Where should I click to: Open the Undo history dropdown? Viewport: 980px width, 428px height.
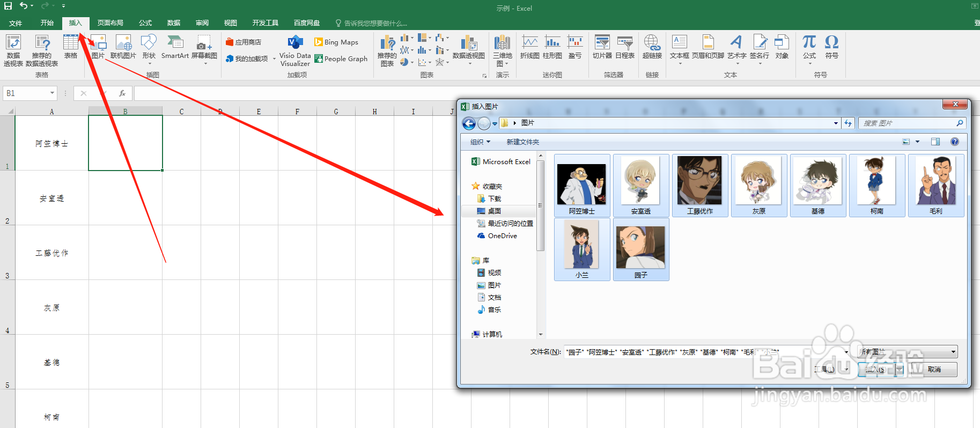(32, 6)
